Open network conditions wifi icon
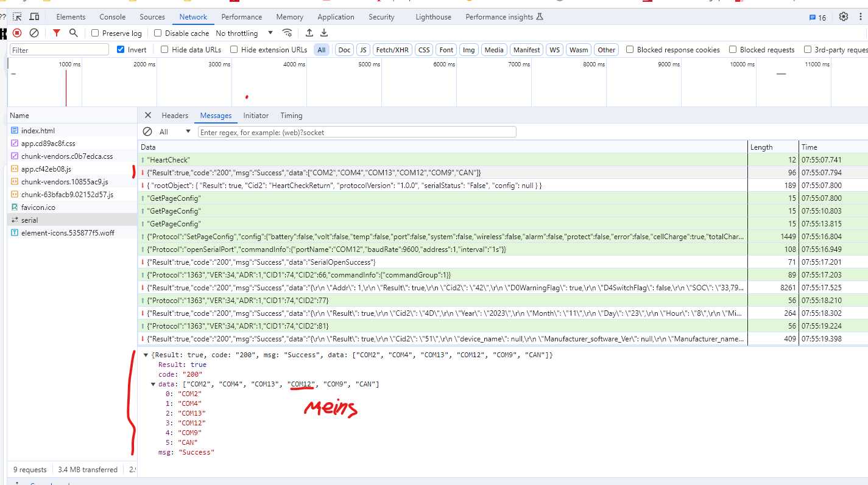 287,33
